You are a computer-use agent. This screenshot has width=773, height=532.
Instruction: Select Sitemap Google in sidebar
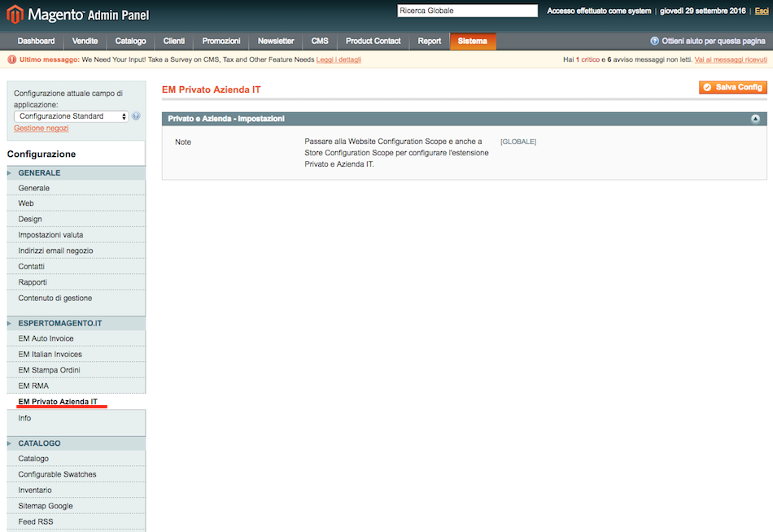(76, 506)
